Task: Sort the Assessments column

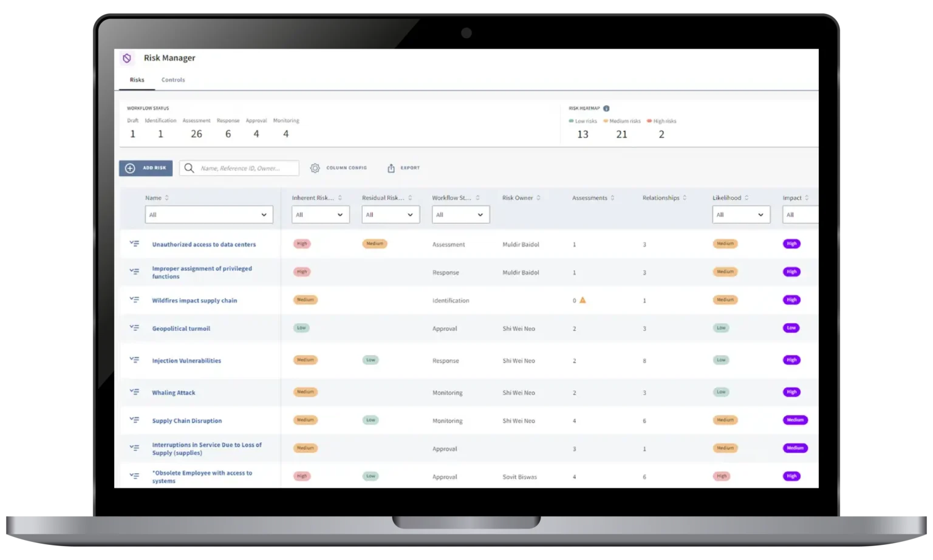Action: coord(612,198)
